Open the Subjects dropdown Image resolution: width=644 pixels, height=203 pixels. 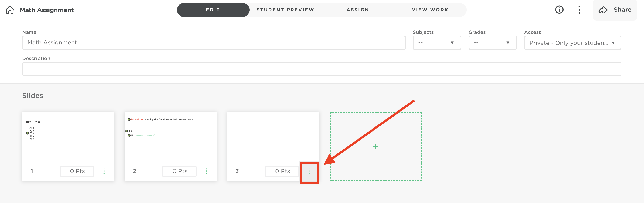point(437,42)
